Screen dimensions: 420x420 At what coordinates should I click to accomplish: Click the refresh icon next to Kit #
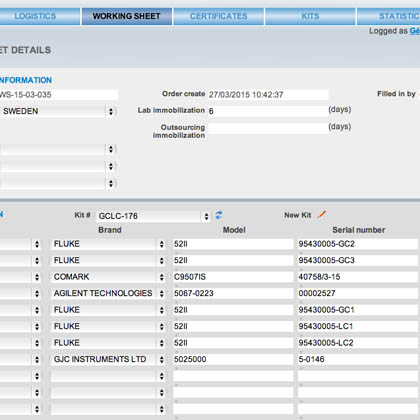click(219, 215)
